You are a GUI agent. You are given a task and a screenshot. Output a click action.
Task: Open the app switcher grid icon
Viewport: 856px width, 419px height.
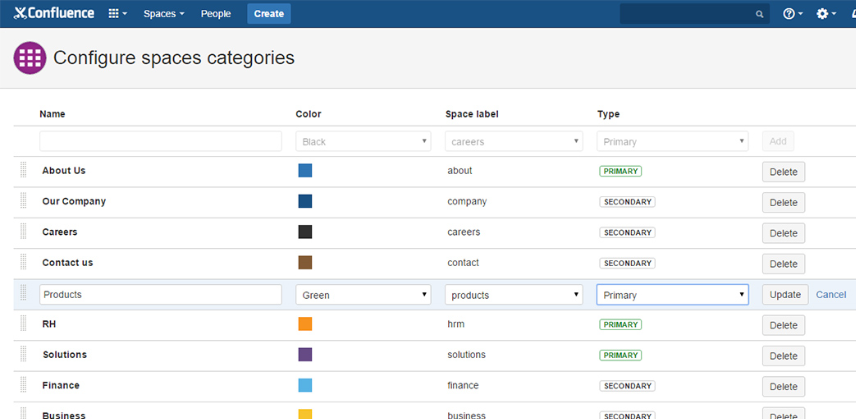tap(118, 14)
